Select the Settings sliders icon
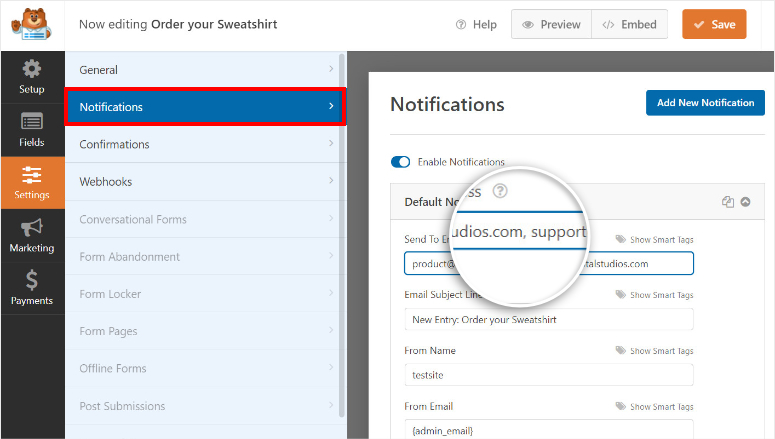The image size is (775, 439). click(31, 182)
